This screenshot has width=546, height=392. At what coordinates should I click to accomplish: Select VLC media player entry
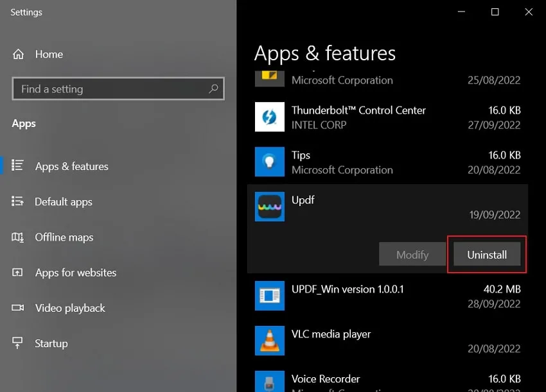(x=331, y=334)
